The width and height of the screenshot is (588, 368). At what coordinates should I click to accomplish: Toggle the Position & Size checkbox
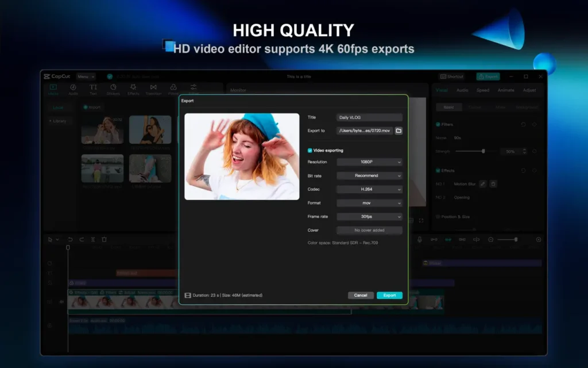click(438, 217)
